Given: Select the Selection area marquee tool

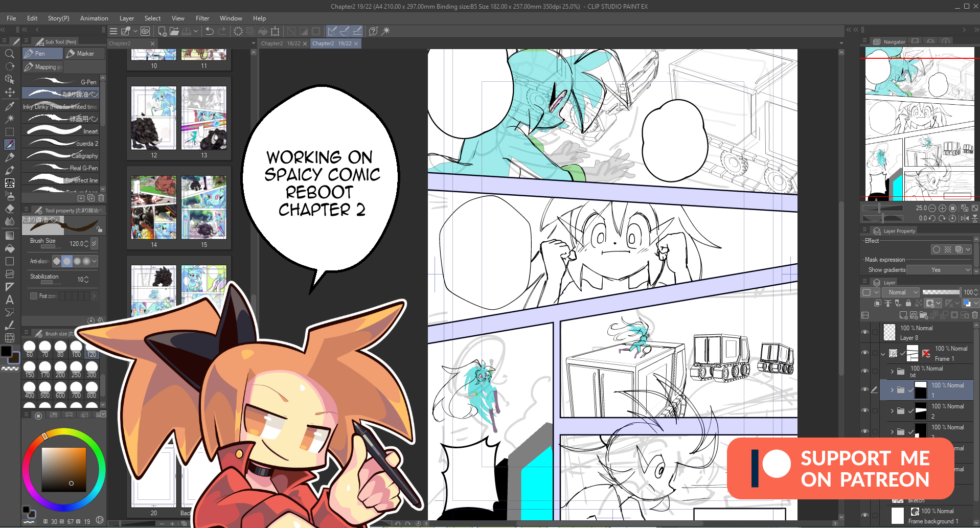Looking at the screenshot, I should [x=9, y=132].
